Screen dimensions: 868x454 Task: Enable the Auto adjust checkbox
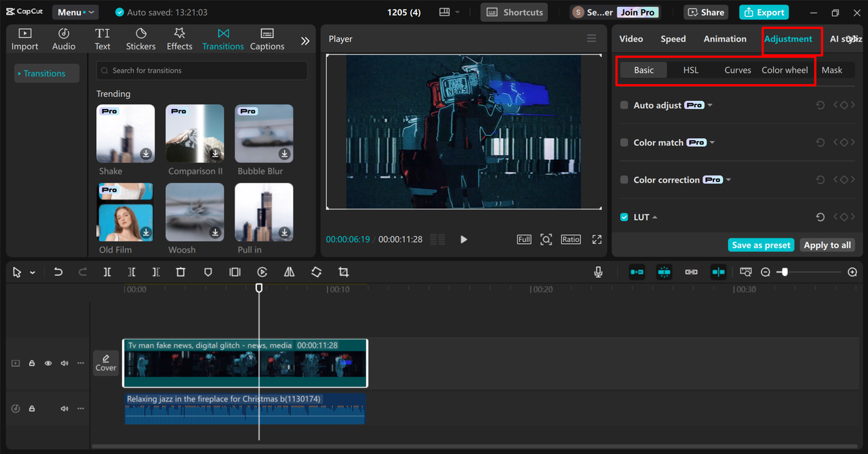point(624,105)
